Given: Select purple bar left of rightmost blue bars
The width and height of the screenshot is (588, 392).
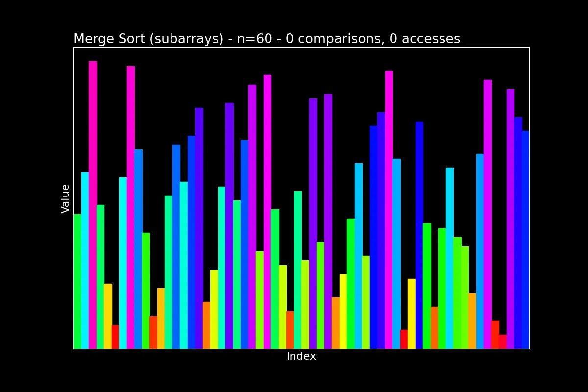Looking at the screenshot, I should pyautogui.click(x=510, y=219).
